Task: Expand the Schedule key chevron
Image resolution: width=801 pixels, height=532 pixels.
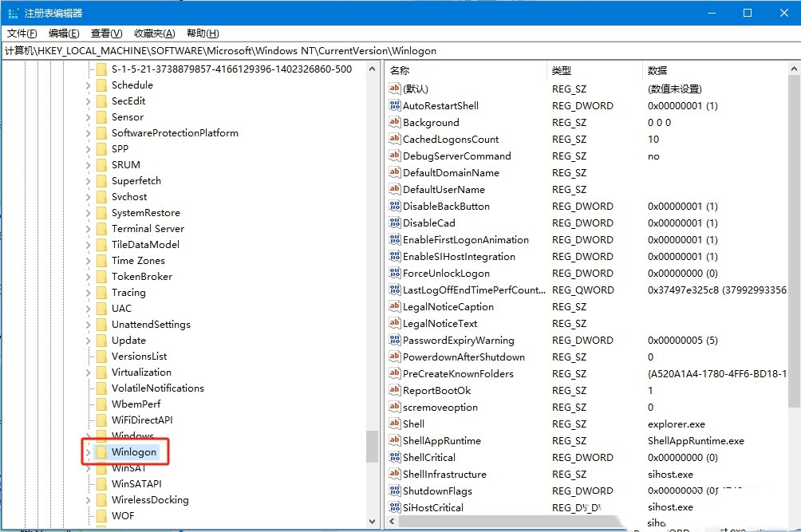Action: (88, 85)
